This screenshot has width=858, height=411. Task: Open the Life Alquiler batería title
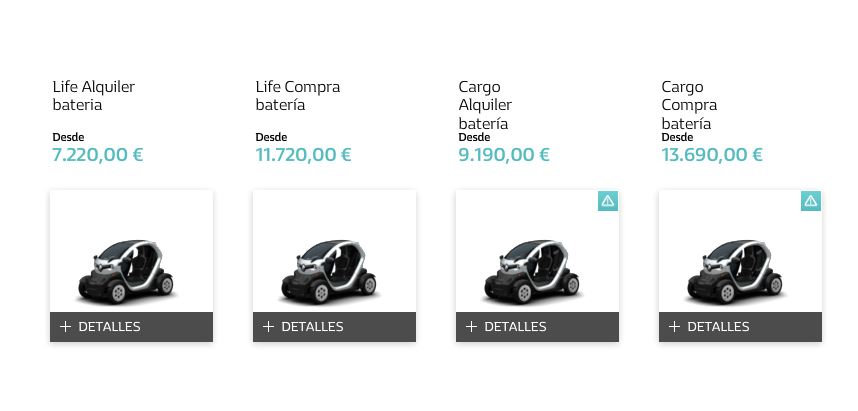[x=93, y=96]
